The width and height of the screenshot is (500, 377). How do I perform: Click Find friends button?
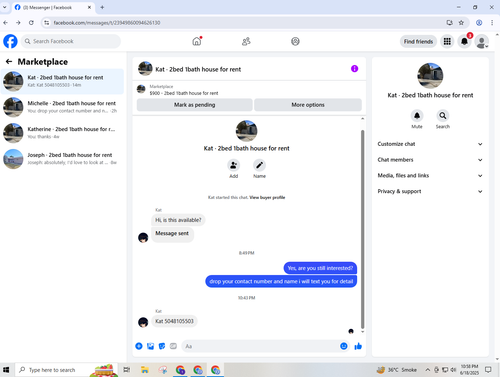point(418,41)
